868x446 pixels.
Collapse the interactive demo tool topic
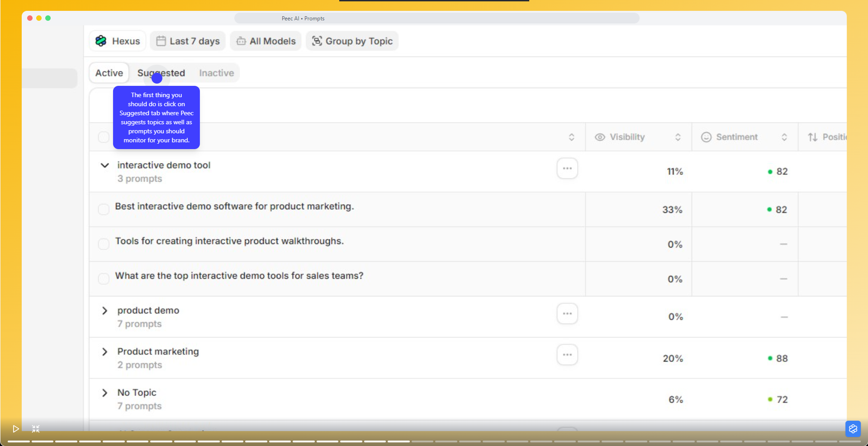tap(104, 165)
